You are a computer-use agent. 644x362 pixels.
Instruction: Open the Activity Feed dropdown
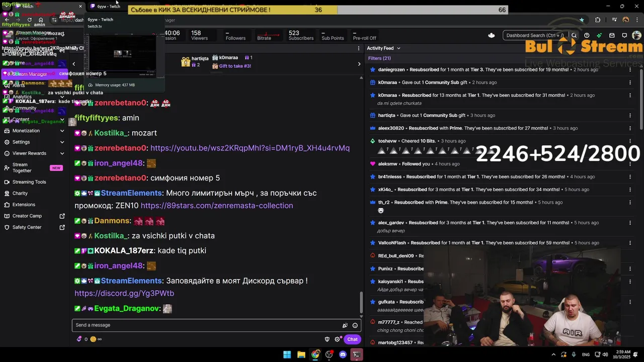(x=383, y=48)
